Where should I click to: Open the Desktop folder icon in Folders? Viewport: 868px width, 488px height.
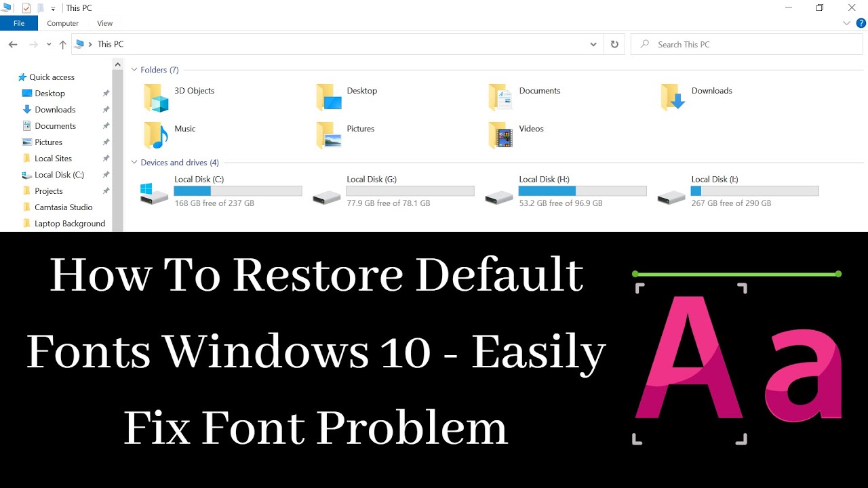click(329, 98)
